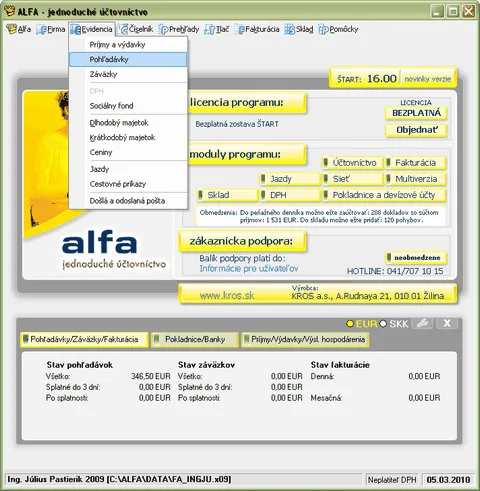Click the Multiverzia module button
This screenshot has height=491, width=480.
coord(415,179)
